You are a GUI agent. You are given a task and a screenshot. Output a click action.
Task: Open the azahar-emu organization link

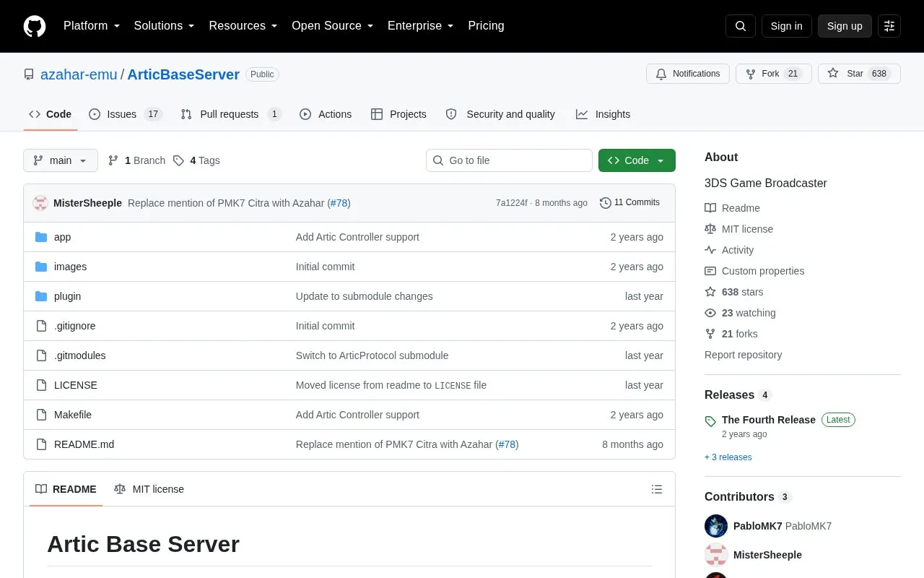[x=79, y=74]
